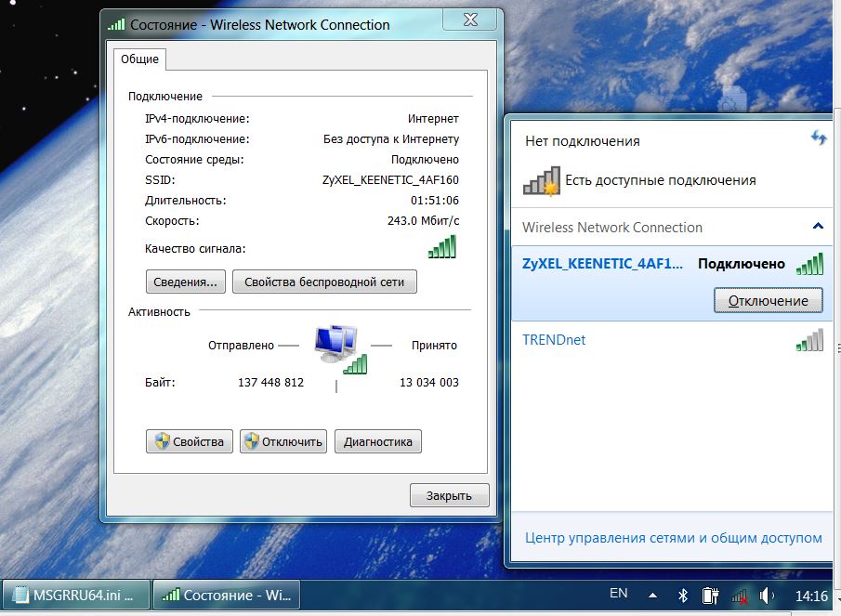
Task: Close the Состояние dialog with the X button
Action: 470,20
